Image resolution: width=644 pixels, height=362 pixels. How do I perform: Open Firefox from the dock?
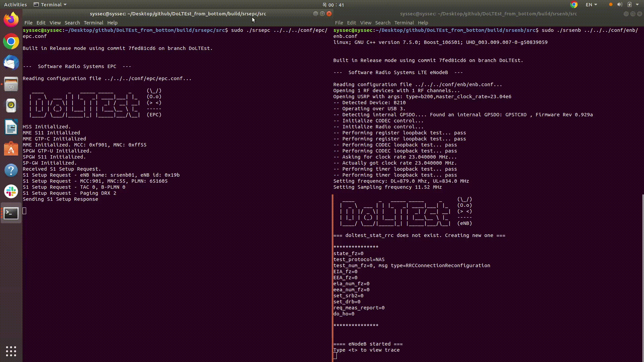(x=11, y=20)
